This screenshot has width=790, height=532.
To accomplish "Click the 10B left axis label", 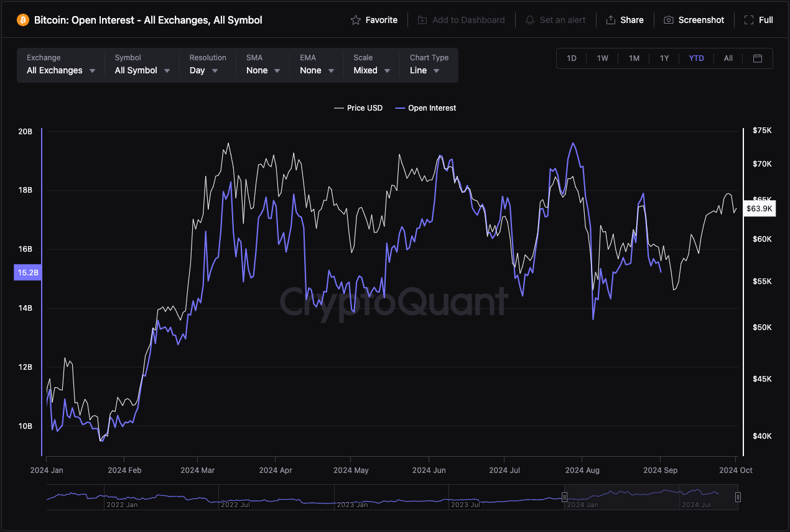I will (x=25, y=426).
